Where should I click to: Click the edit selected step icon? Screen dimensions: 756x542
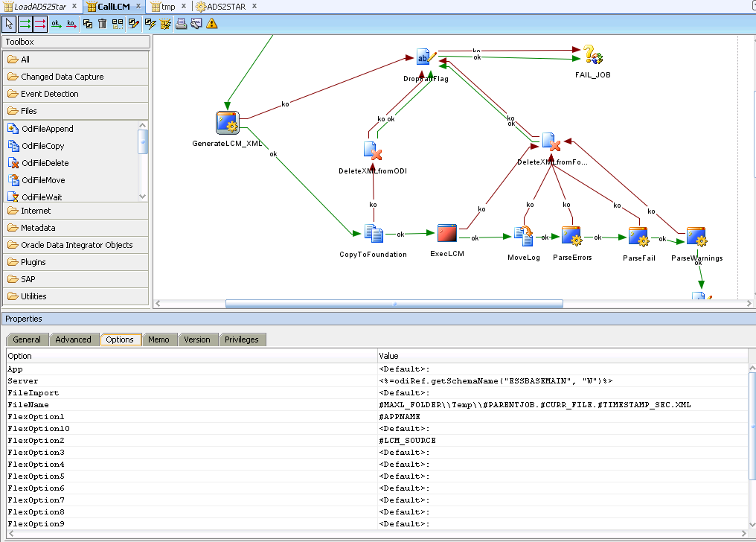[x=133, y=24]
